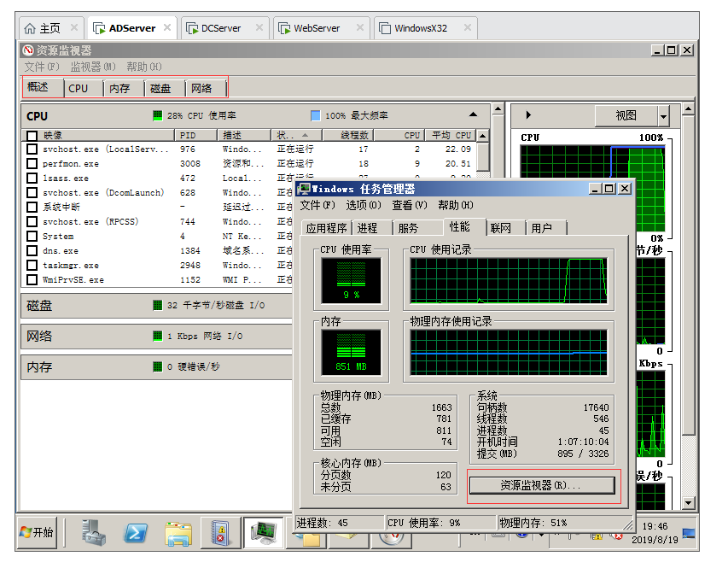The height and width of the screenshot is (568, 728).
Task: Select all processes via 映像 header checkbox
Action: (x=32, y=135)
